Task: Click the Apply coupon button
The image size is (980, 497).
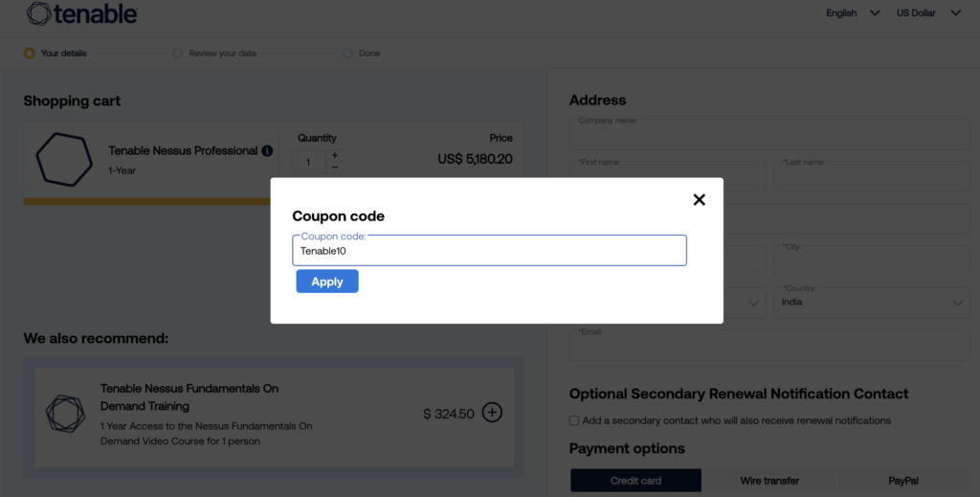Action: pyautogui.click(x=326, y=282)
